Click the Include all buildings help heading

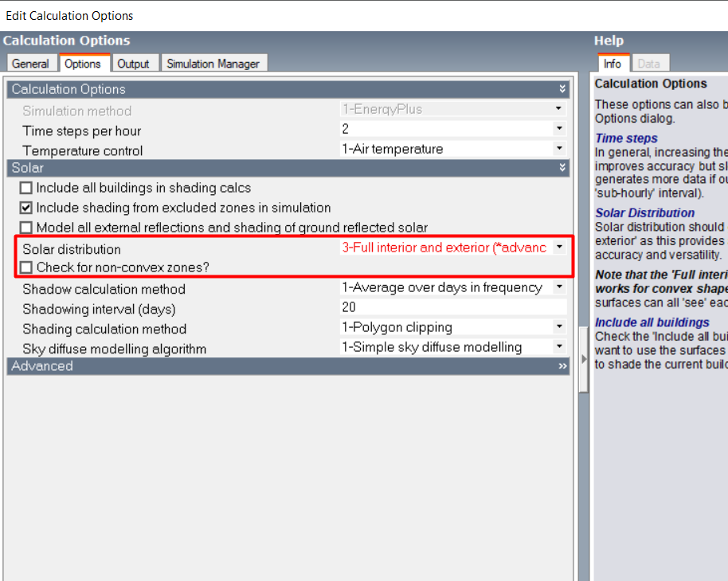pyautogui.click(x=652, y=322)
